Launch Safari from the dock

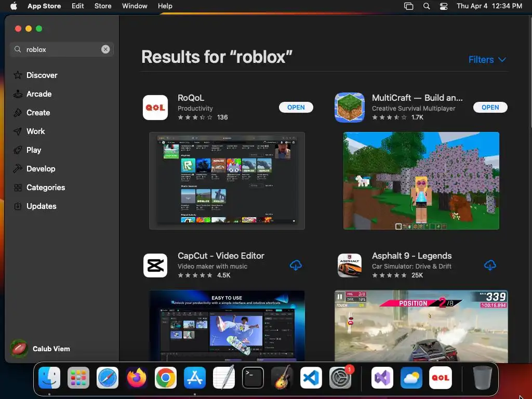point(108,378)
